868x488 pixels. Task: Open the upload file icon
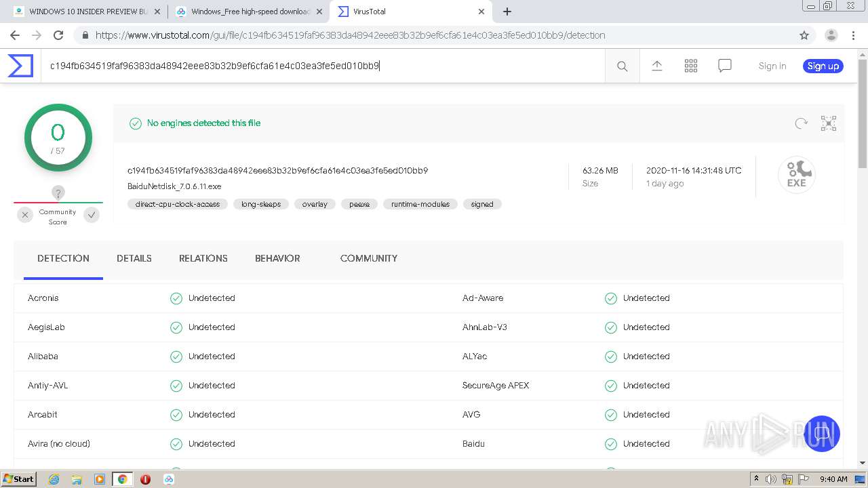pyautogui.click(x=656, y=66)
